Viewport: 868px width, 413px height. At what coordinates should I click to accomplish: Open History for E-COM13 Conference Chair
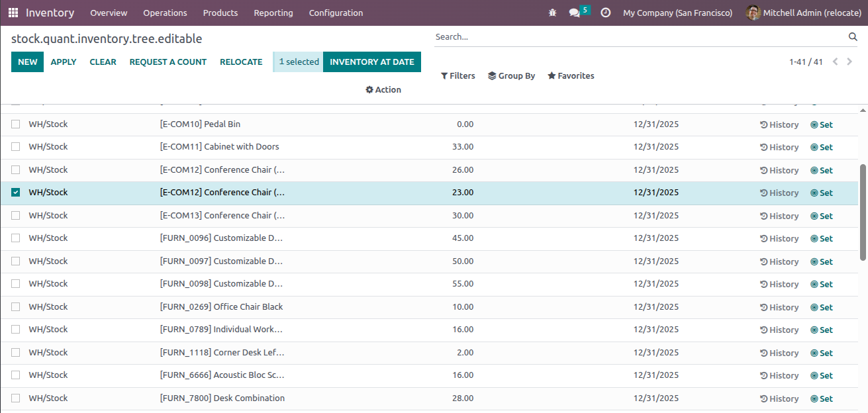pyautogui.click(x=779, y=216)
